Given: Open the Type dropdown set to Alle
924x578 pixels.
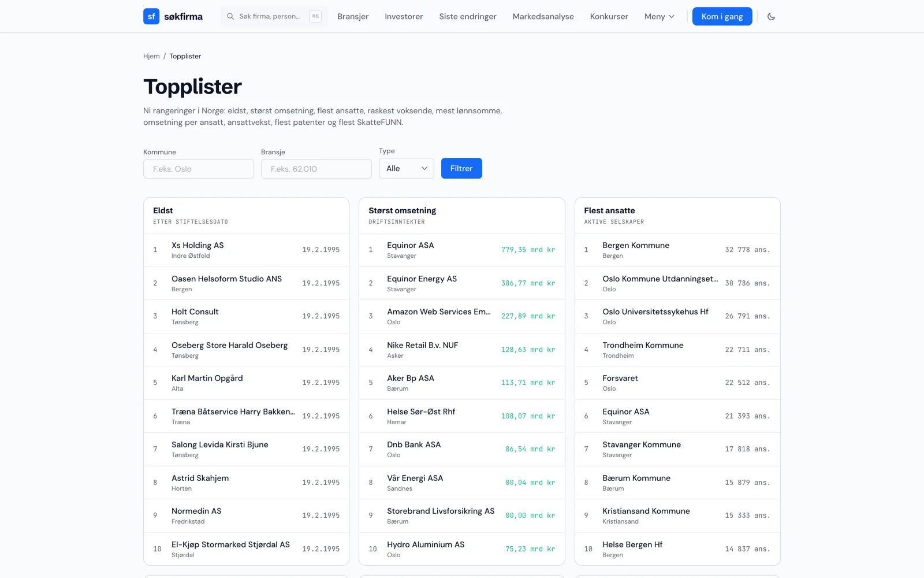Looking at the screenshot, I should tap(407, 168).
